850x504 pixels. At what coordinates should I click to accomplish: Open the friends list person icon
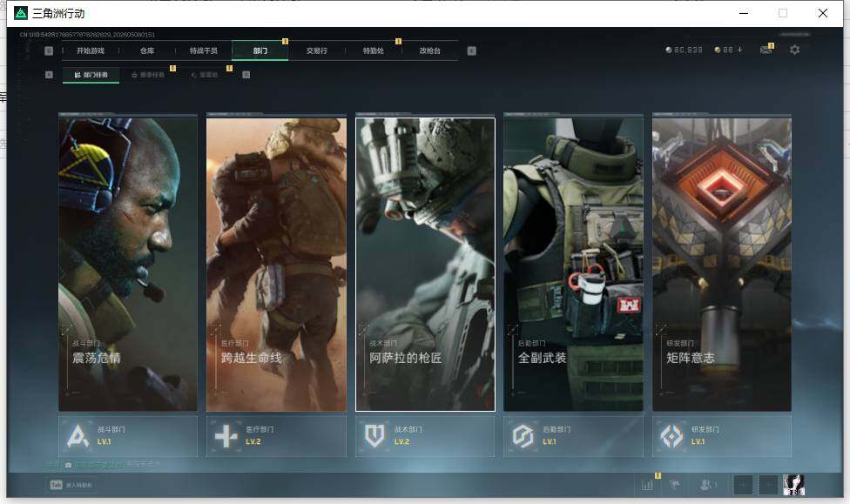(707, 485)
